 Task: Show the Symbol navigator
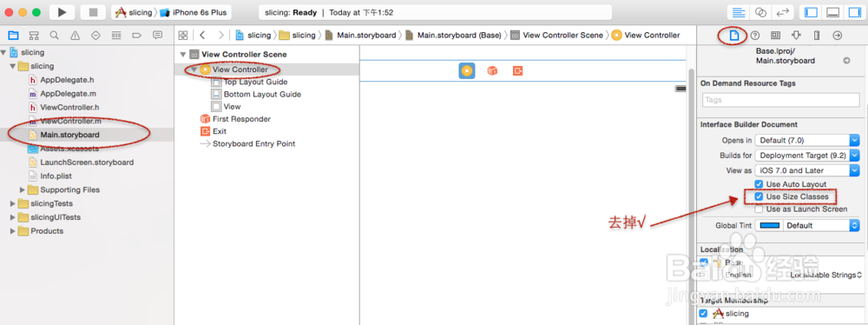click(x=34, y=35)
